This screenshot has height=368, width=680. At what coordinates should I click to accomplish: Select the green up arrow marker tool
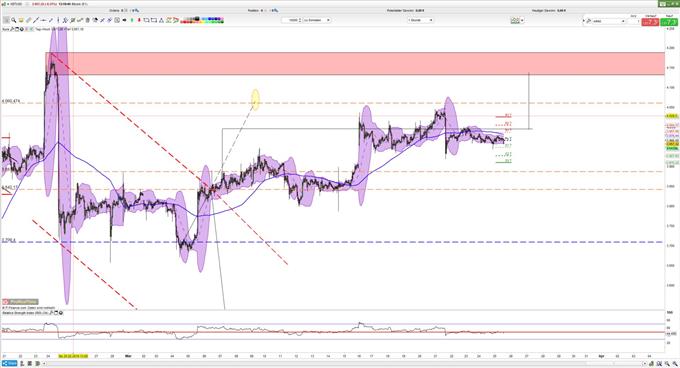pos(132,20)
